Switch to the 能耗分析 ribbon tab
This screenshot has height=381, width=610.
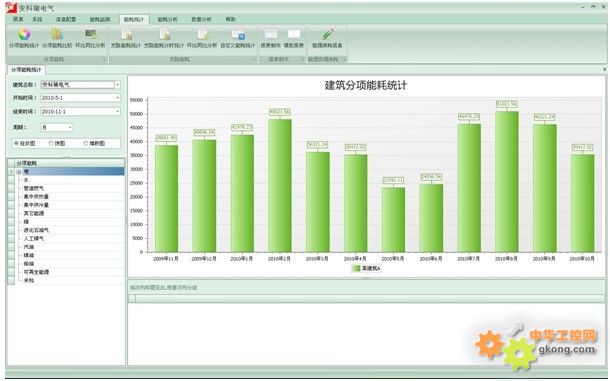(x=168, y=19)
